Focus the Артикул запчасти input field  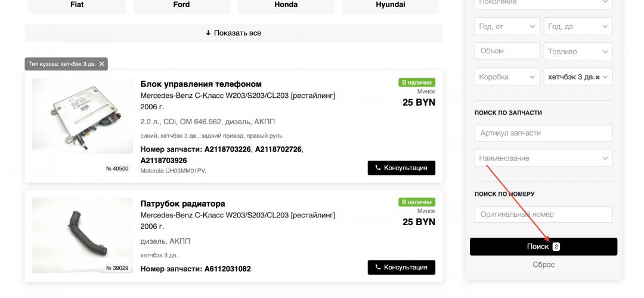click(x=543, y=133)
